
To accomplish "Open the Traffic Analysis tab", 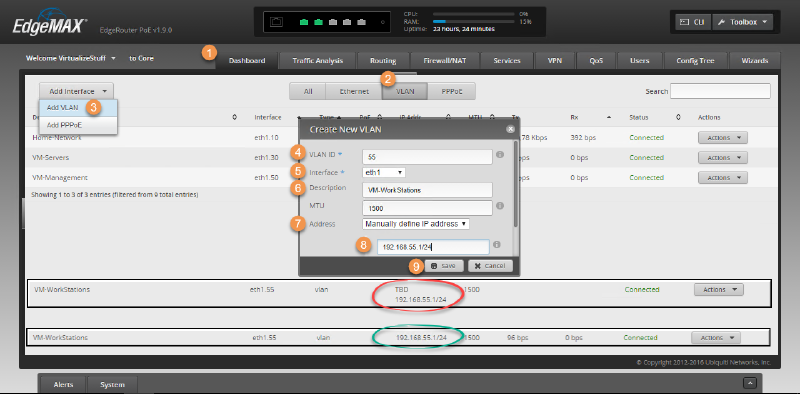I will 317,61.
